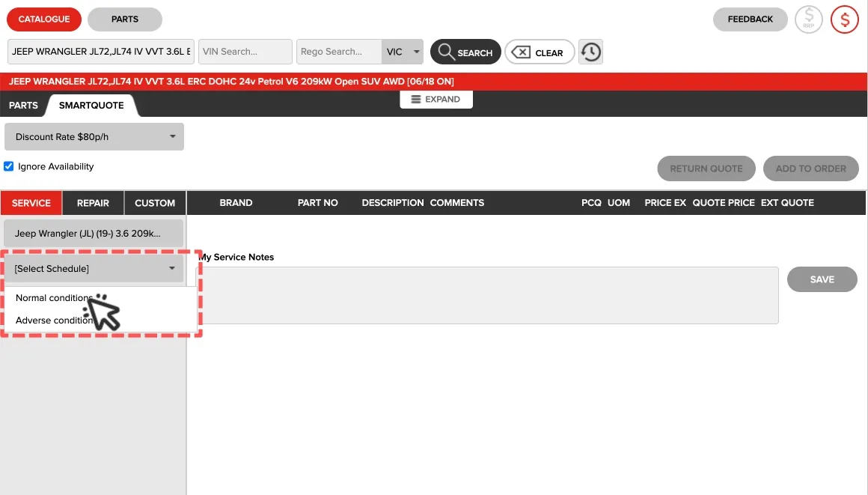This screenshot has width=868, height=495.
Task: Click the Quote Price column header
Action: pos(724,203)
